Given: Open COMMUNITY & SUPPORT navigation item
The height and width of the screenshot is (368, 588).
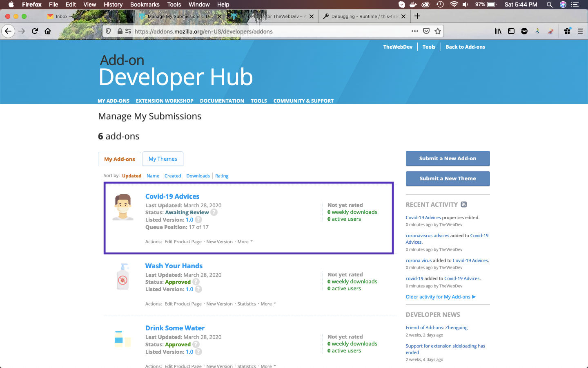Looking at the screenshot, I should [x=303, y=101].
